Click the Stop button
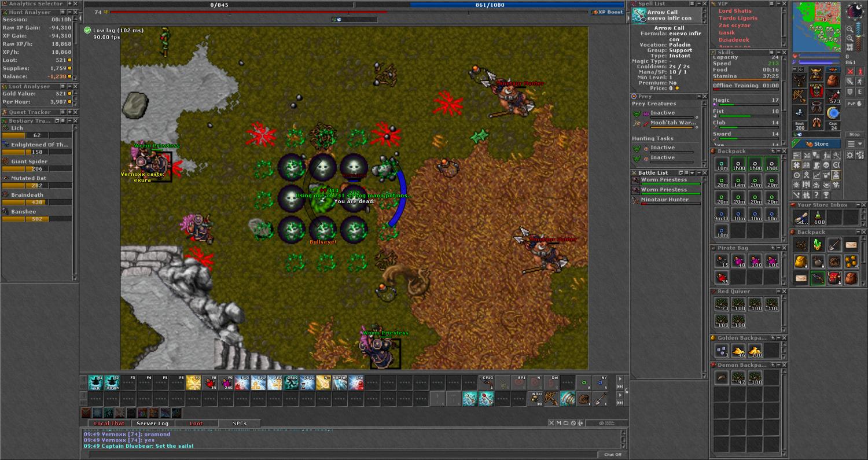868x460 pixels. coord(854,134)
